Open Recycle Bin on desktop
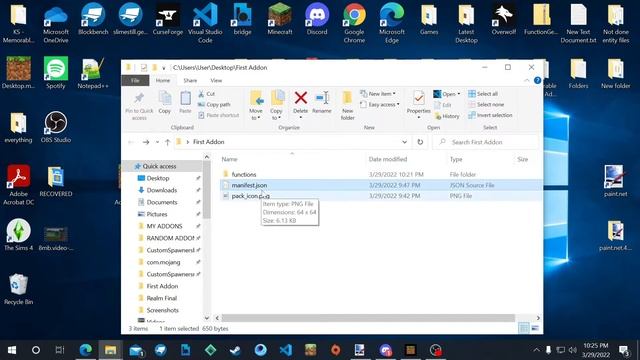Viewport: 640px width, 360px height. point(18,289)
